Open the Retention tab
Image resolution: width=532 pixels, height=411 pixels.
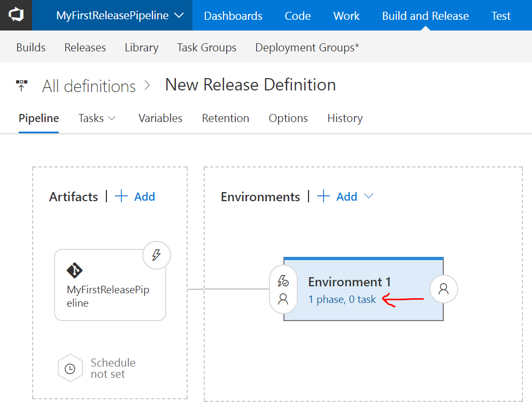226,118
